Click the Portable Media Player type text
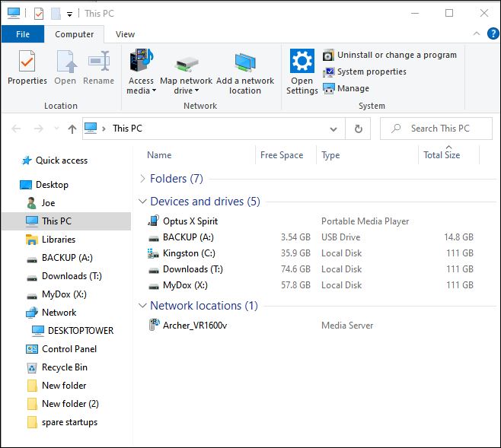Image resolution: width=501 pixels, height=448 pixels. tap(365, 221)
